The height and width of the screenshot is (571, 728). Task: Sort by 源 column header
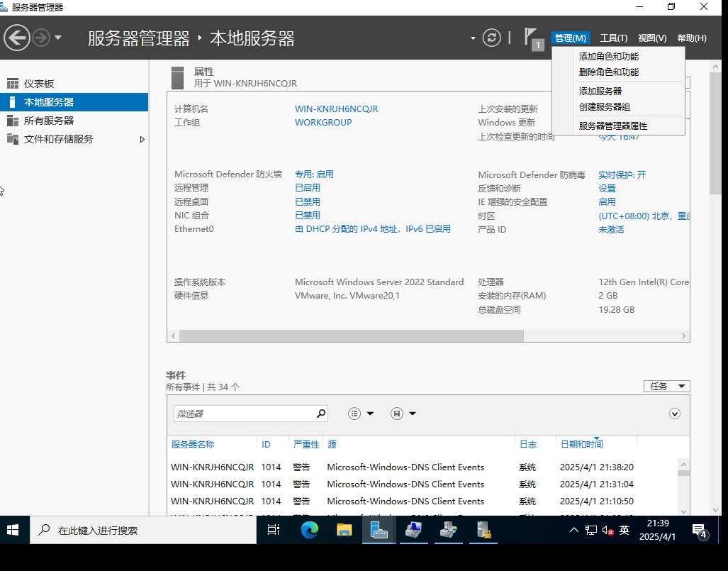(332, 444)
